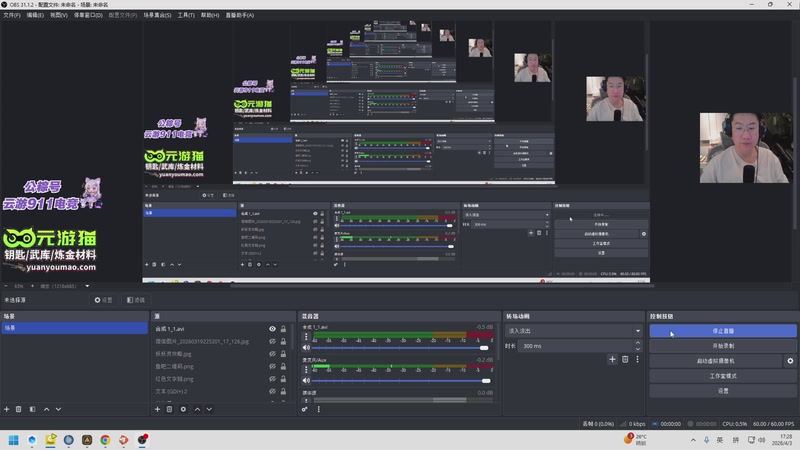
Task: Show the 红色文字鞋.png source eye icon
Action: 272,379
